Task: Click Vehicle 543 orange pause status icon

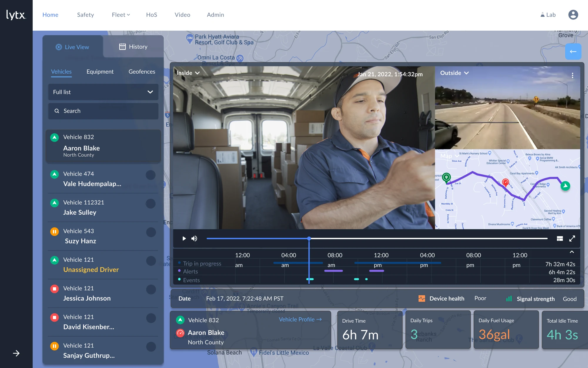Action: [x=54, y=231]
